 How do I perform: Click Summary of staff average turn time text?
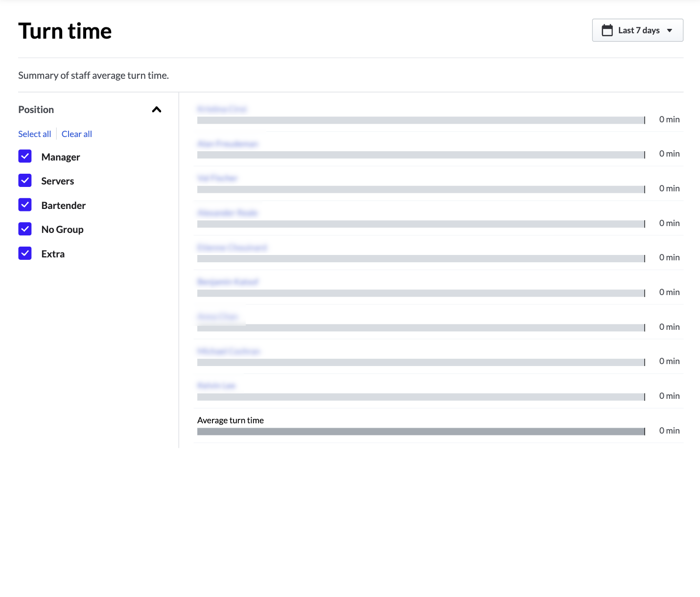[x=93, y=75]
